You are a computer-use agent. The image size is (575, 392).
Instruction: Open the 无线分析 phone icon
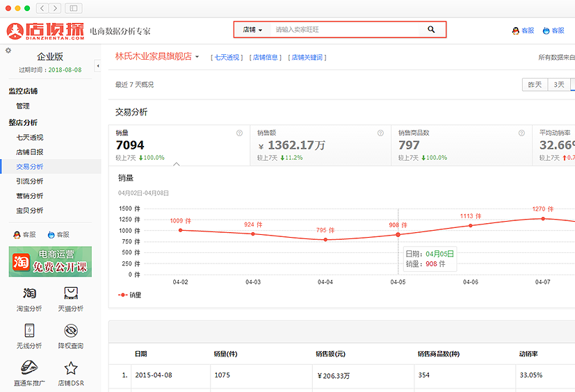click(29, 332)
